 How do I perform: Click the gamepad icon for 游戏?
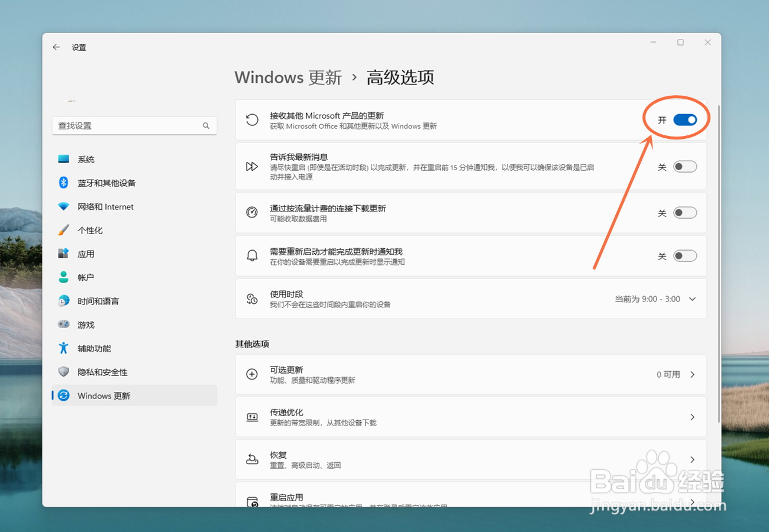[64, 325]
